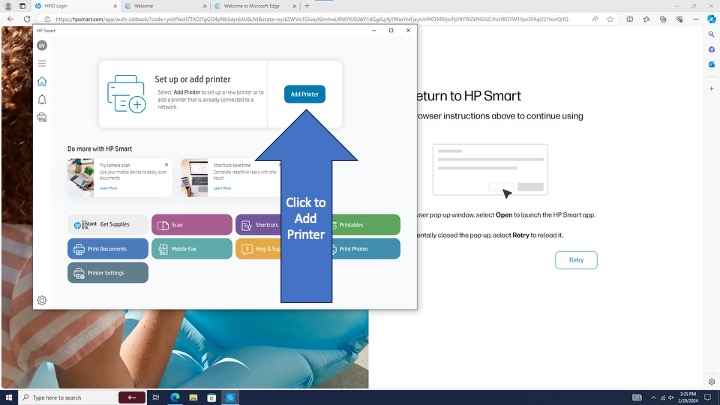This screenshot has height=405, width=720.
Task: Open the Action Center notifications icon
Action: click(708, 398)
